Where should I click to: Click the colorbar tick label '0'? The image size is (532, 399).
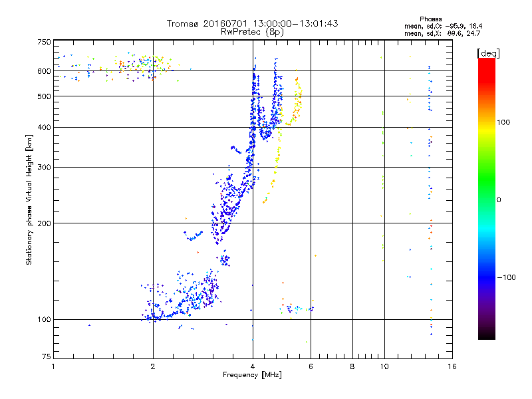(499, 199)
